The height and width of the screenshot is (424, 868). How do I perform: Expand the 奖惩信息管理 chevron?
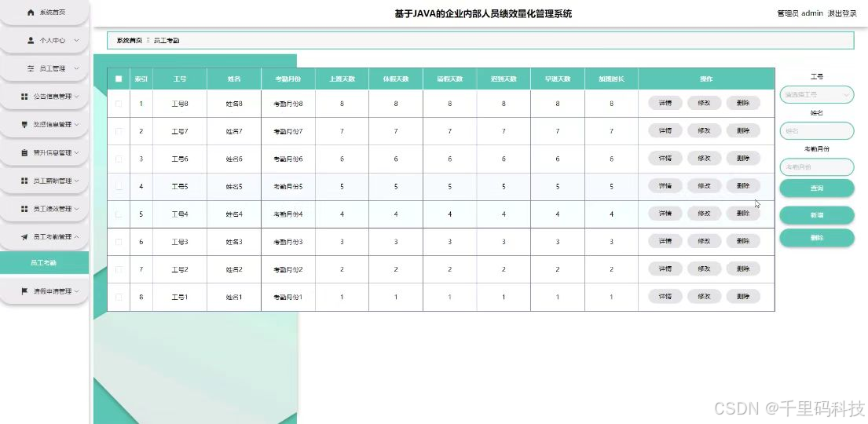[x=77, y=125]
